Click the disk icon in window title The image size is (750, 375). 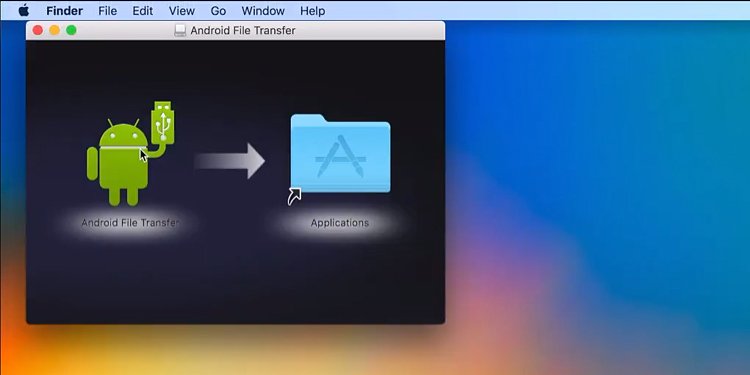pos(180,31)
